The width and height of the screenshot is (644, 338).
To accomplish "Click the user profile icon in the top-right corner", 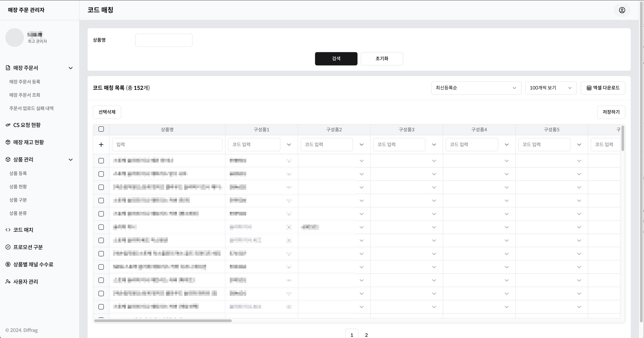I will 622,10.
